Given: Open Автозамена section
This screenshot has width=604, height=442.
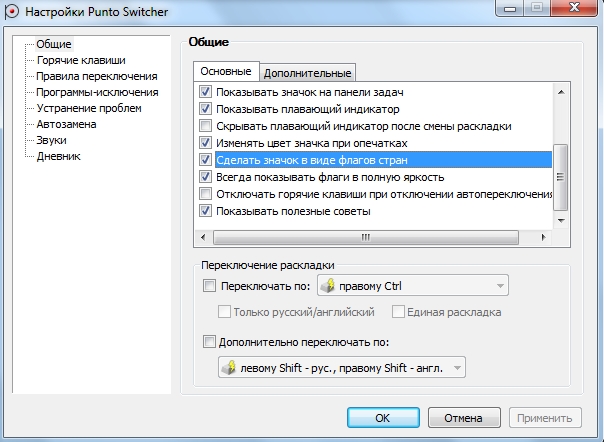Looking at the screenshot, I should coord(66,124).
